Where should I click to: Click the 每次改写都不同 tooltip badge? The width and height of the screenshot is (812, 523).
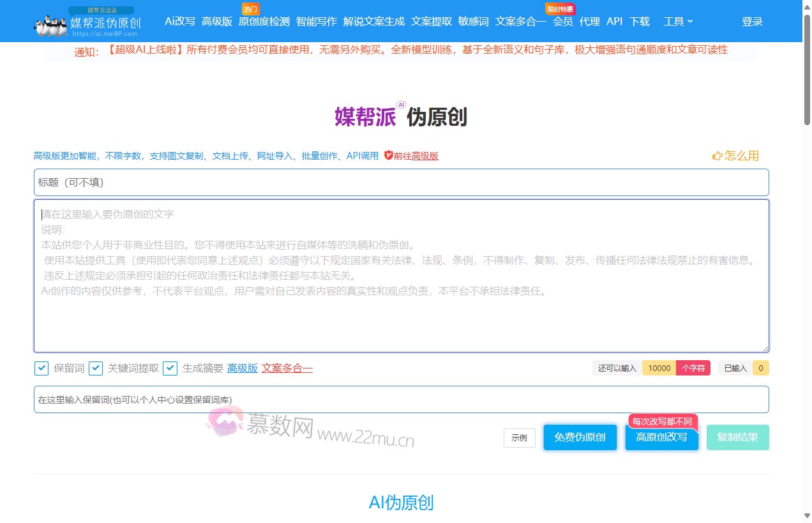[662, 421]
